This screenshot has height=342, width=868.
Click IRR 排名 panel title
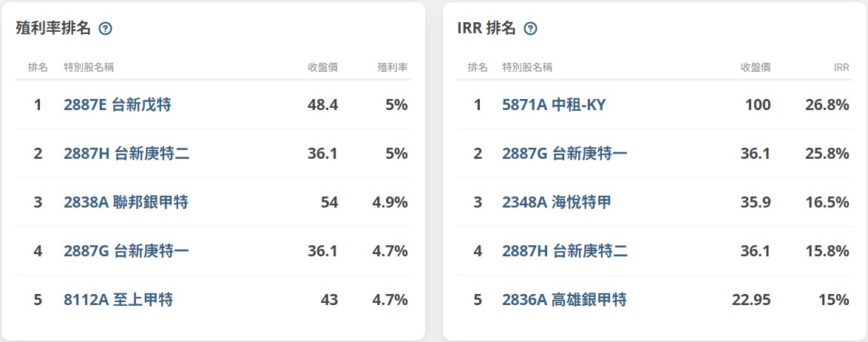tap(486, 29)
